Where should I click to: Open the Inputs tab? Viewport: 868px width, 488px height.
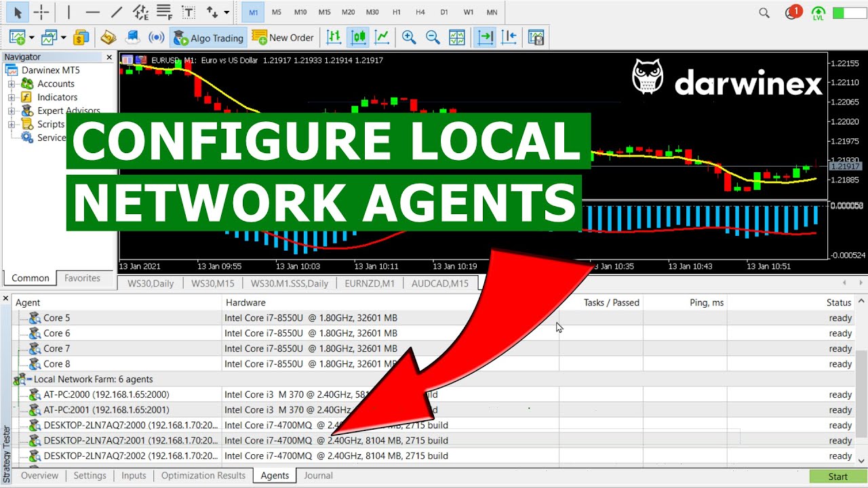click(134, 476)
